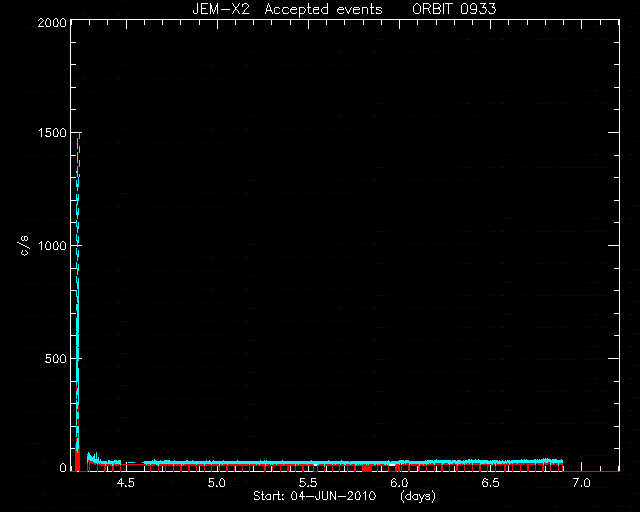
Task: Click the (days) axis unit label
Action: pos(418,496)
